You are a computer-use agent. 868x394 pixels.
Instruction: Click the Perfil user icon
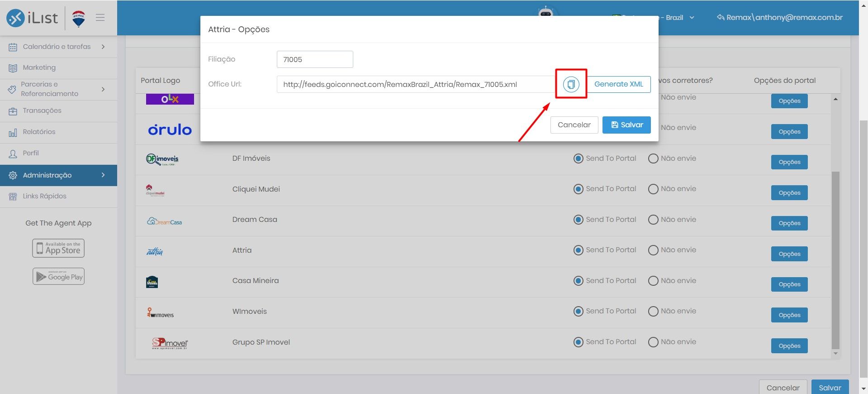[13, 154]
